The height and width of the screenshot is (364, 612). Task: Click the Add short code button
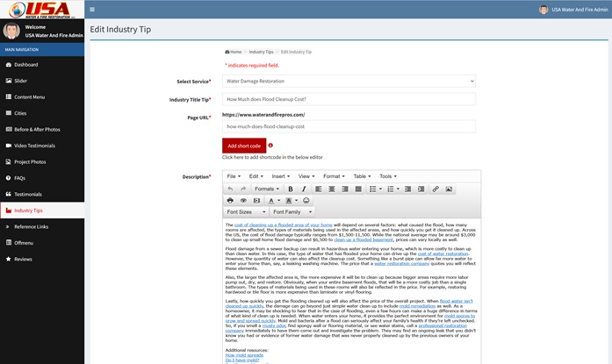[243, 146]
